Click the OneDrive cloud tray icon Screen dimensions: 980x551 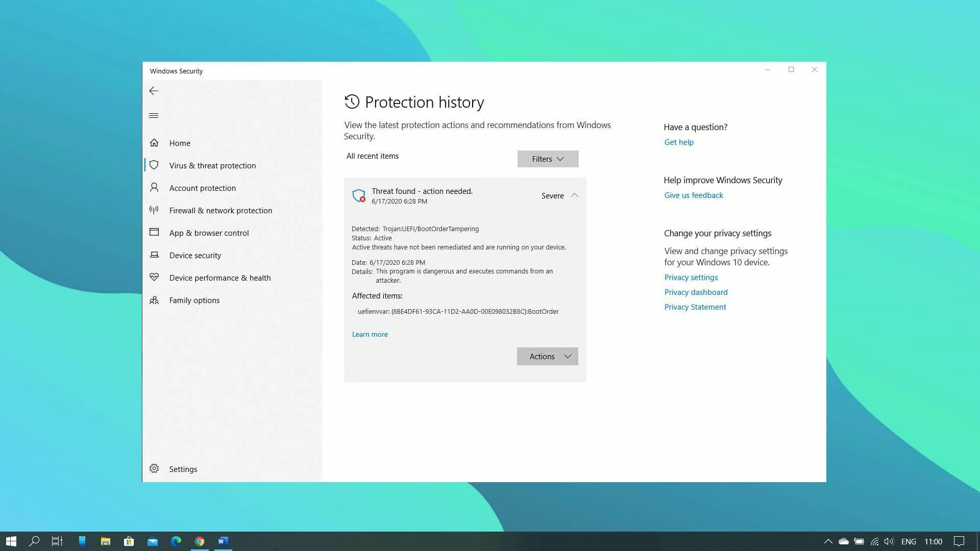[844, 541]
